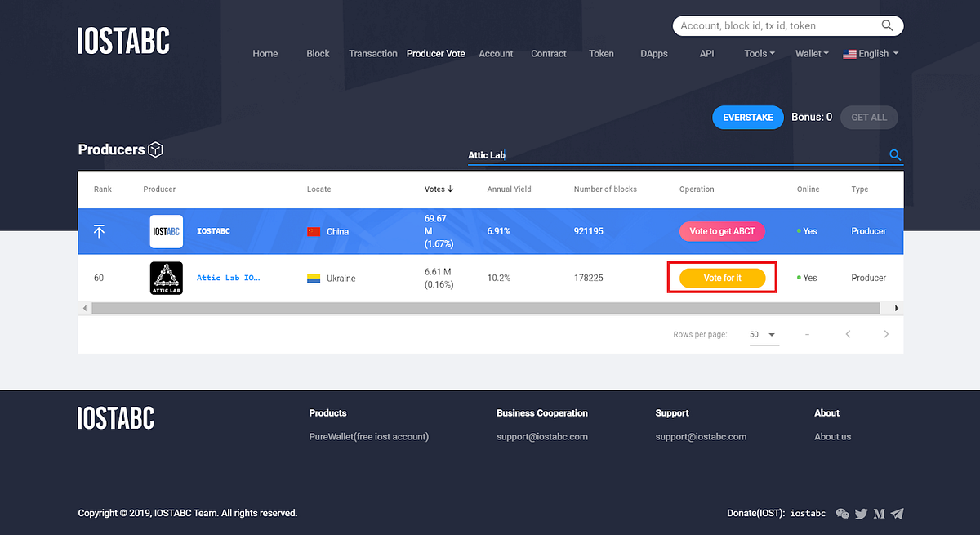The height and width of the screenshot is (535, 980).
Task: Click the horizontal table scrollbar
Action: pyautogui.click(x=486, y=309)
